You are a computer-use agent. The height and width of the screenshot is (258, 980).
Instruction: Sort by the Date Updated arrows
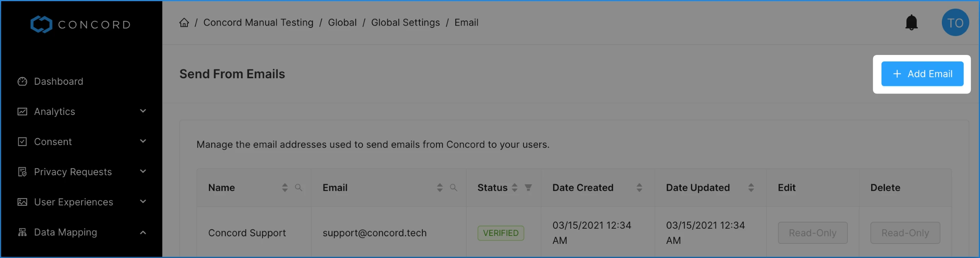click(x=751, y=187)
